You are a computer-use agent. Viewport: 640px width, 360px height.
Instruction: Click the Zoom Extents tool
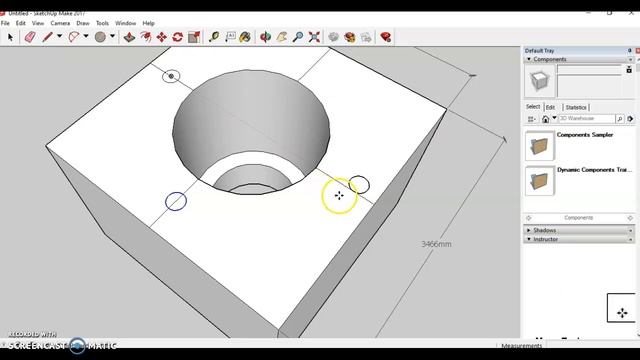[314, 37]
